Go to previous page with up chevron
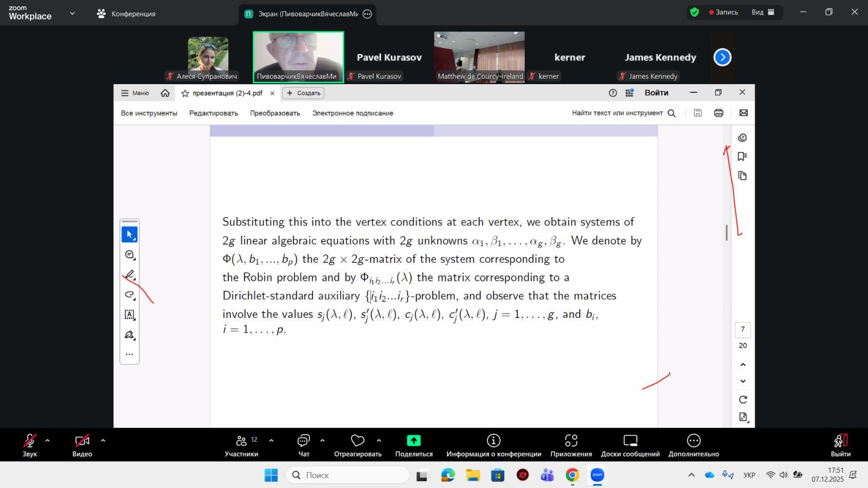This screenshot has width=868, height=488. tap(743, 365)
